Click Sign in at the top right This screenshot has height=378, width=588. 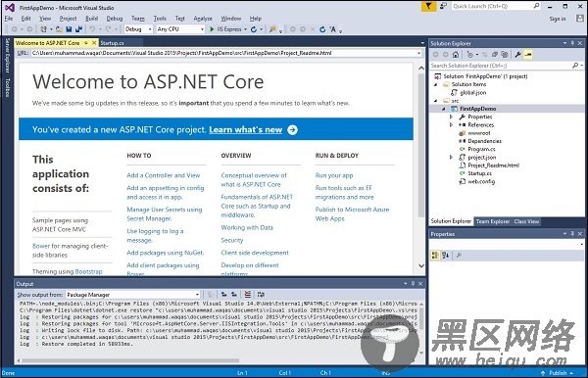point(558,19)
